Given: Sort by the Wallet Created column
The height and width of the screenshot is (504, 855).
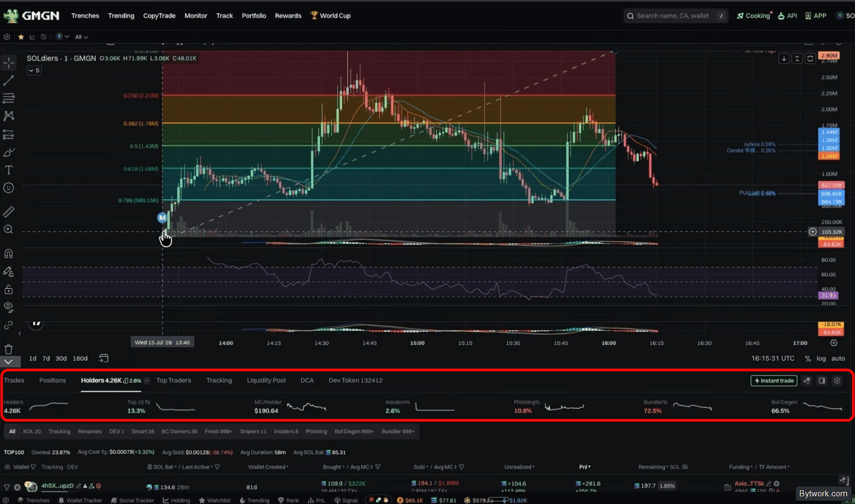Looking at the screenshot, I should click(x=268, y=467).
